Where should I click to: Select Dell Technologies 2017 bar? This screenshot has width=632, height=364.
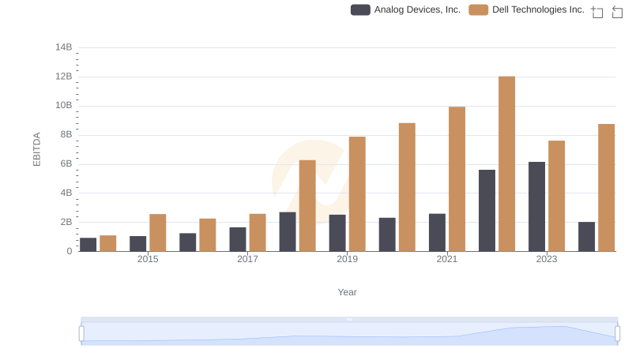tap(258, 232)
